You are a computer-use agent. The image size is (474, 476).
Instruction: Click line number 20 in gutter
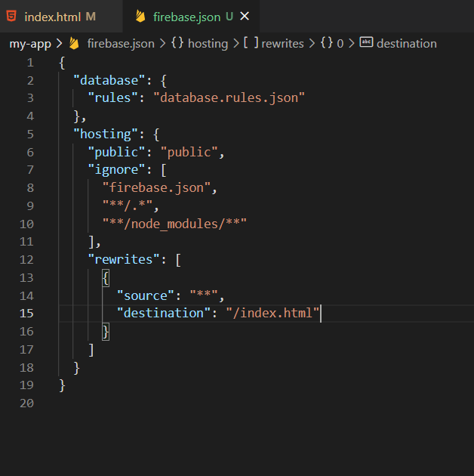pyautogui.click(x=26, y=403)
